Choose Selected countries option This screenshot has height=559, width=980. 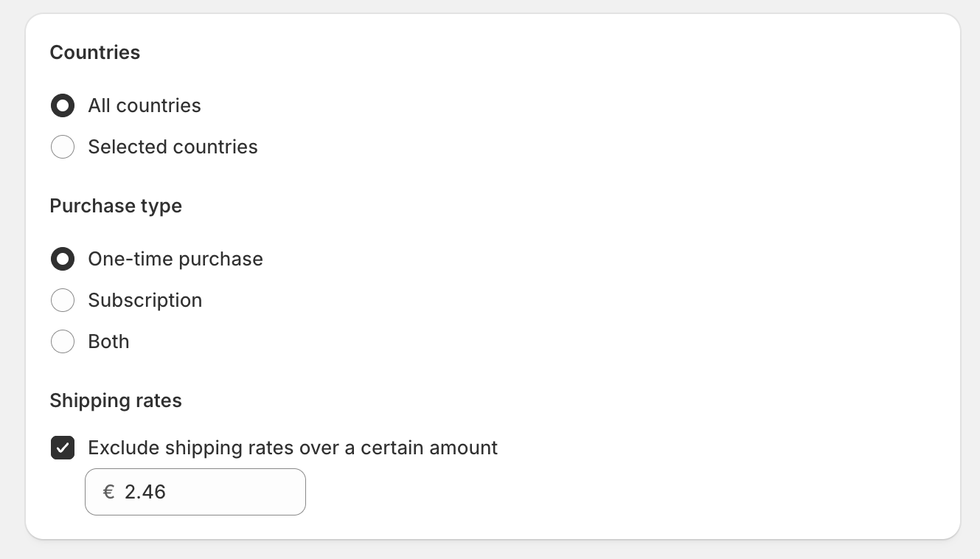tap(63, 147)
